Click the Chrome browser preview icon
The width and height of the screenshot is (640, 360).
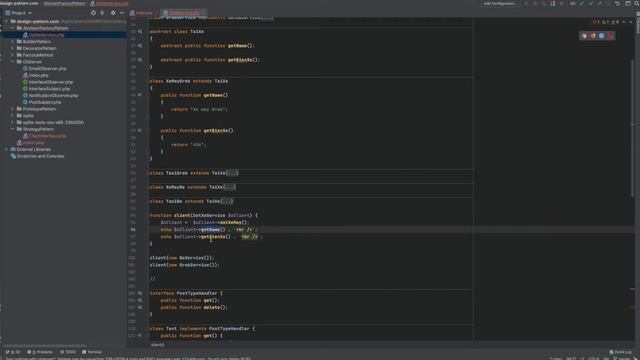[584, 36]
